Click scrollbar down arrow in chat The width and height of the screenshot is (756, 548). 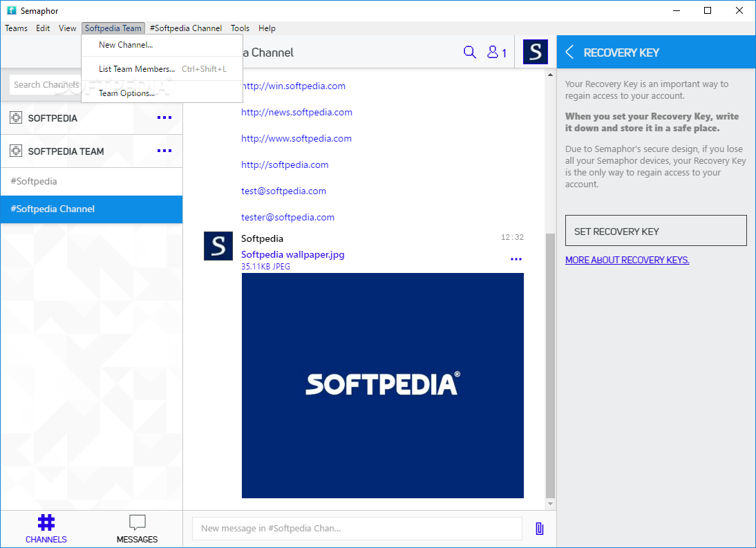coord(550,504)
